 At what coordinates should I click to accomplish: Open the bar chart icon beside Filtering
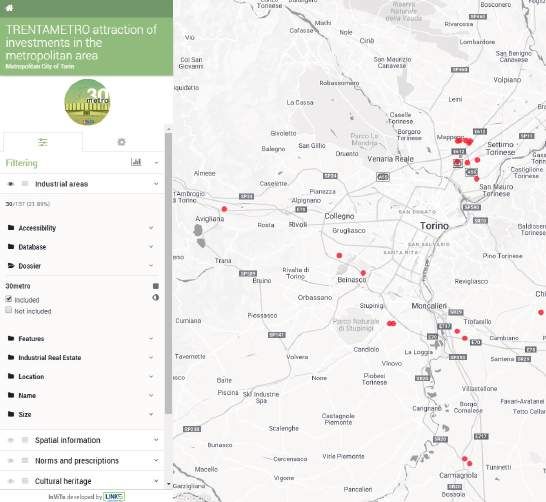pyautogui.click(x=136, y=162)
